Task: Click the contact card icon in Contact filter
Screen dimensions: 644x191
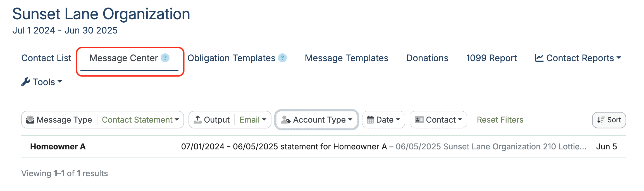Action: [x=419, y=120]
